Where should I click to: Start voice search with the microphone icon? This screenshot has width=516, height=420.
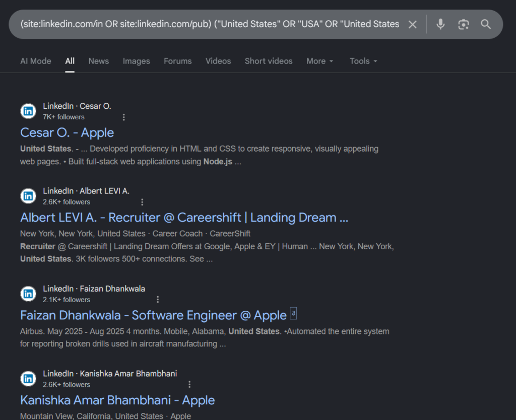440,24
